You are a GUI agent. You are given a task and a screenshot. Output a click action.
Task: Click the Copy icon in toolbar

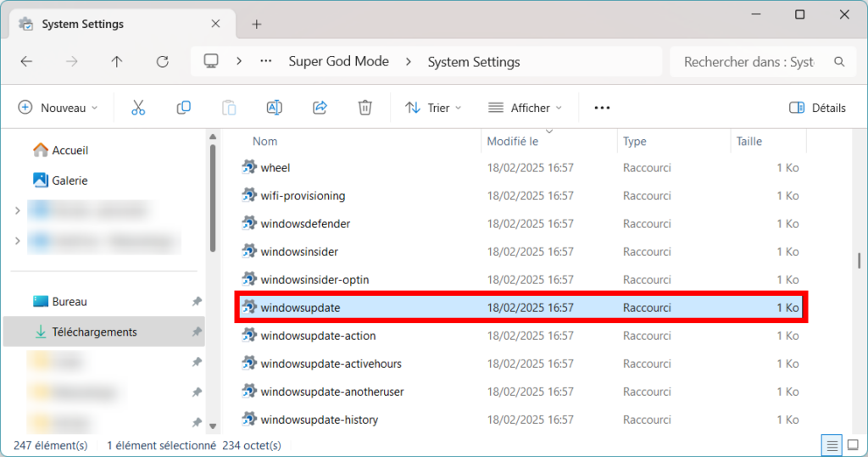pyautogui.click(x=183, y=108)
